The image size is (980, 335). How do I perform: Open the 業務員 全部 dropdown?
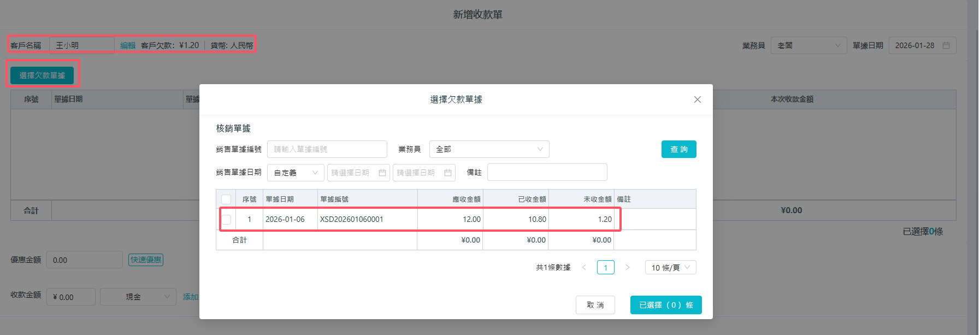489,149
